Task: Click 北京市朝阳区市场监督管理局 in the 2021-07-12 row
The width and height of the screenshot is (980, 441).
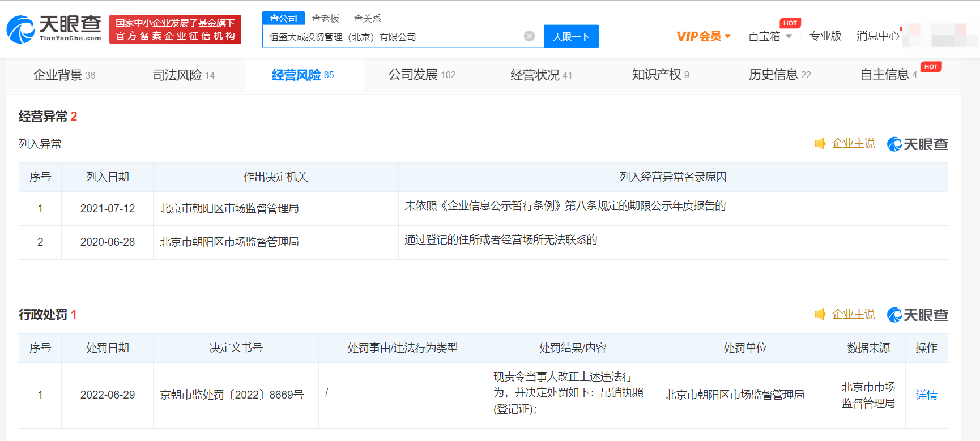Action: [x=229, y=209]
